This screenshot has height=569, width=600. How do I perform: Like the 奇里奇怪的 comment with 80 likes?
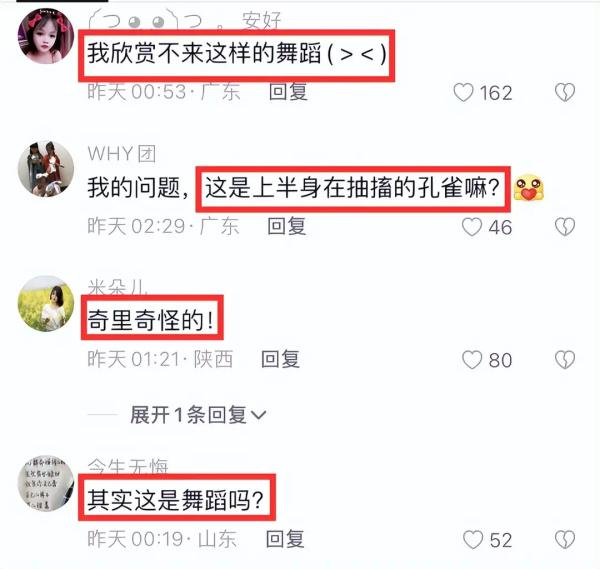(472, 360)
